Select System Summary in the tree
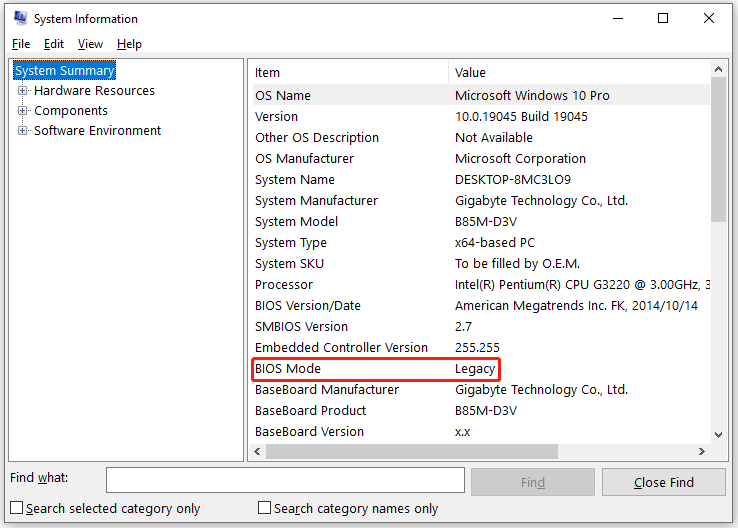The height and width of the screenshot is (528, 738). (65, 71)
